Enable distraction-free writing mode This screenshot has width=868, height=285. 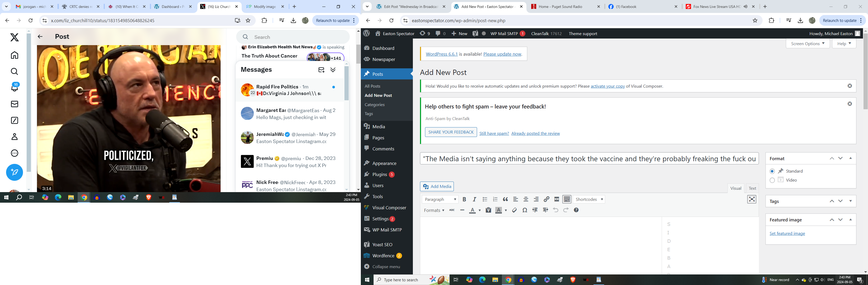click(752, 199)
